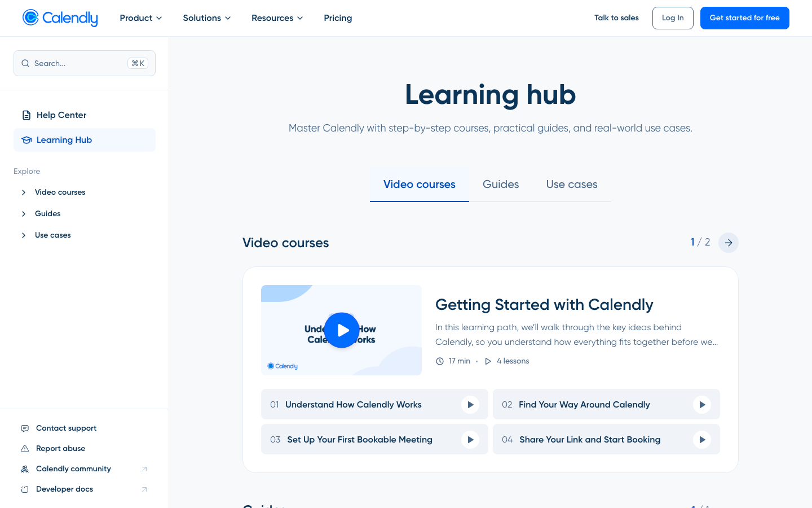812x508 pixels.
Task: Click the 4 lessons label
Action: click(x=513, y=361)
